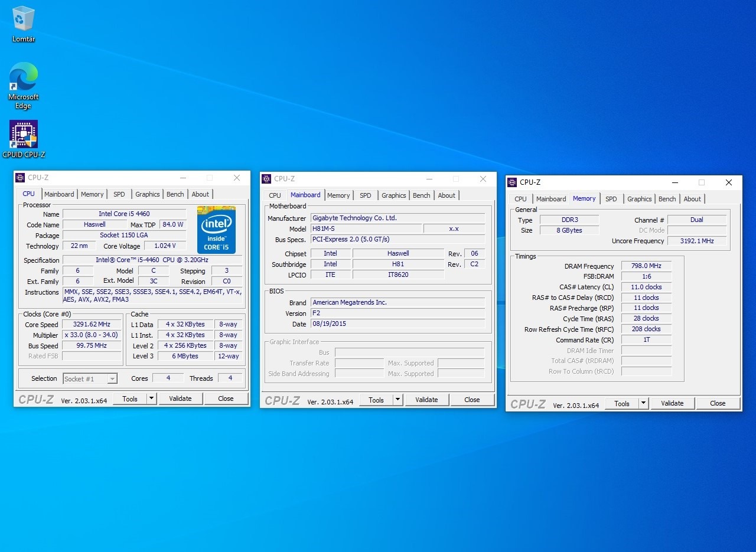Click the 99.75 MHz bus speed value
The width and height of the screenshot is (756, 552).
pos(92,345)
